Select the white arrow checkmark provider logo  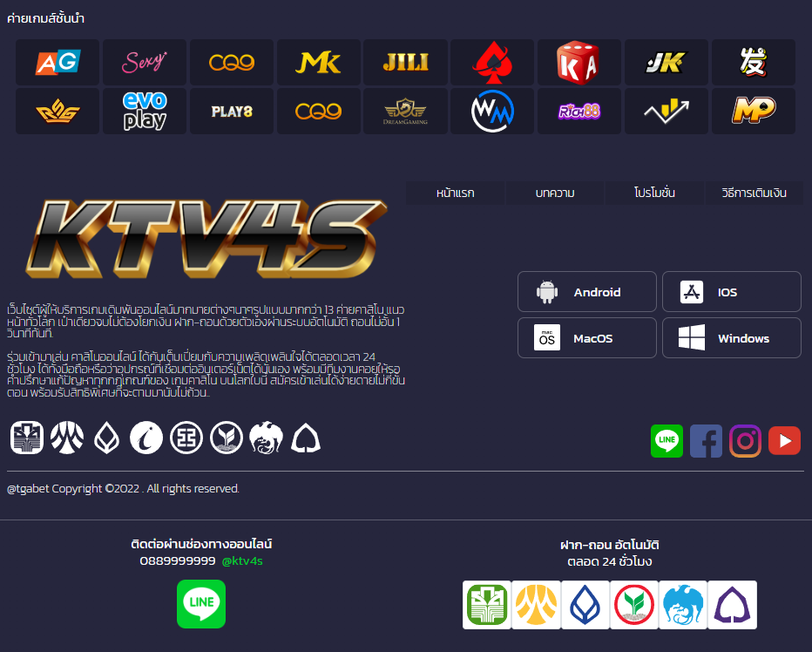click(x=667, y=111)
